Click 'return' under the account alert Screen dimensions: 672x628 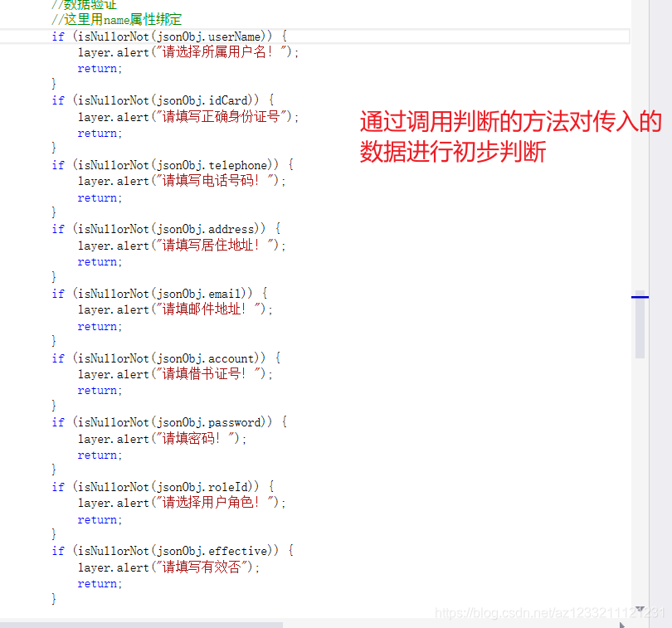[97, 391]
